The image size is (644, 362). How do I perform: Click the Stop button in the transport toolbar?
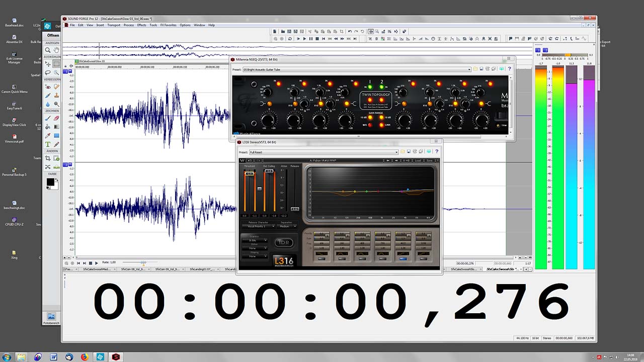[x=317, y=39]
